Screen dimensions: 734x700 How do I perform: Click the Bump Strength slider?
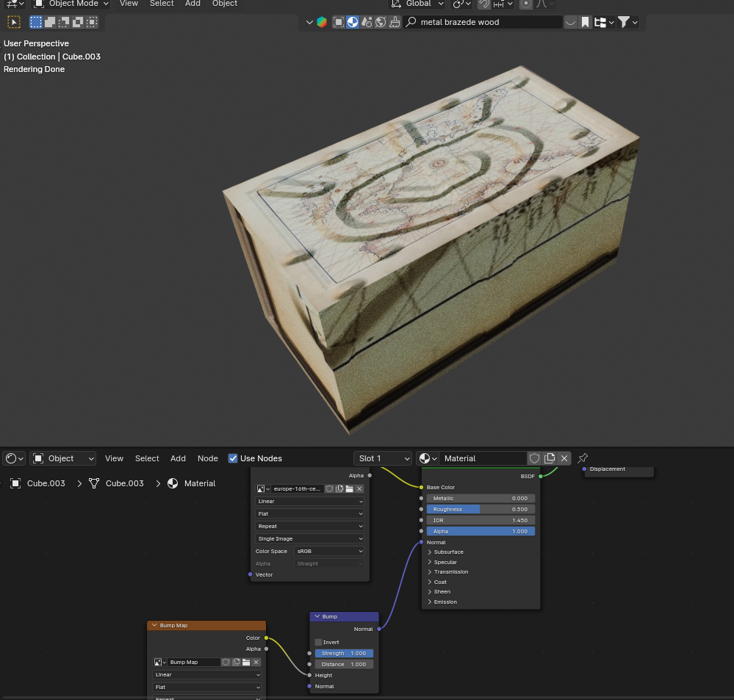click(344, 653)
